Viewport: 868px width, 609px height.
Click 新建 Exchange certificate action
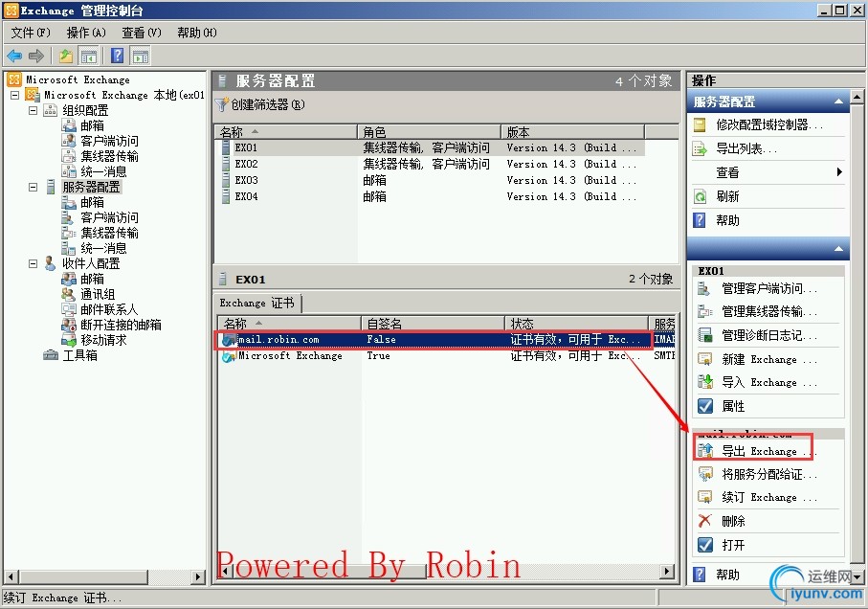point(768,359)
